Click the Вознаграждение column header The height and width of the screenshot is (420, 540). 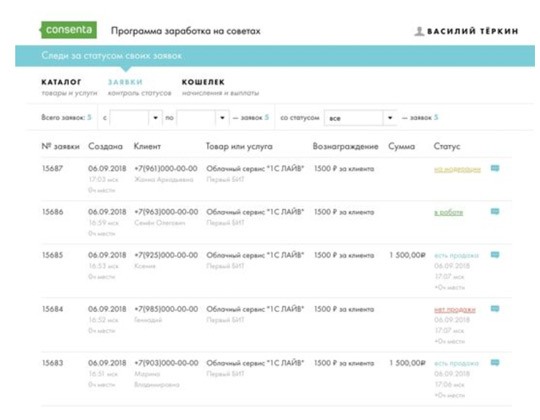(x=345, y=146)
